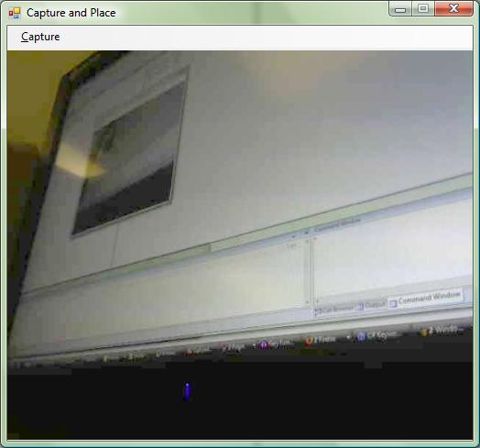
Task: Click the Capture and Place window icon
Action: 15,13
